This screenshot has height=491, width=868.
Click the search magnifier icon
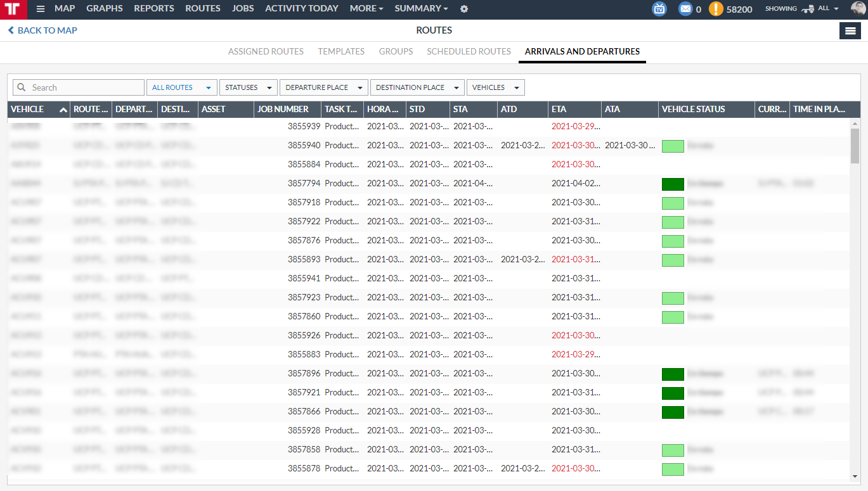coord(23,87)
